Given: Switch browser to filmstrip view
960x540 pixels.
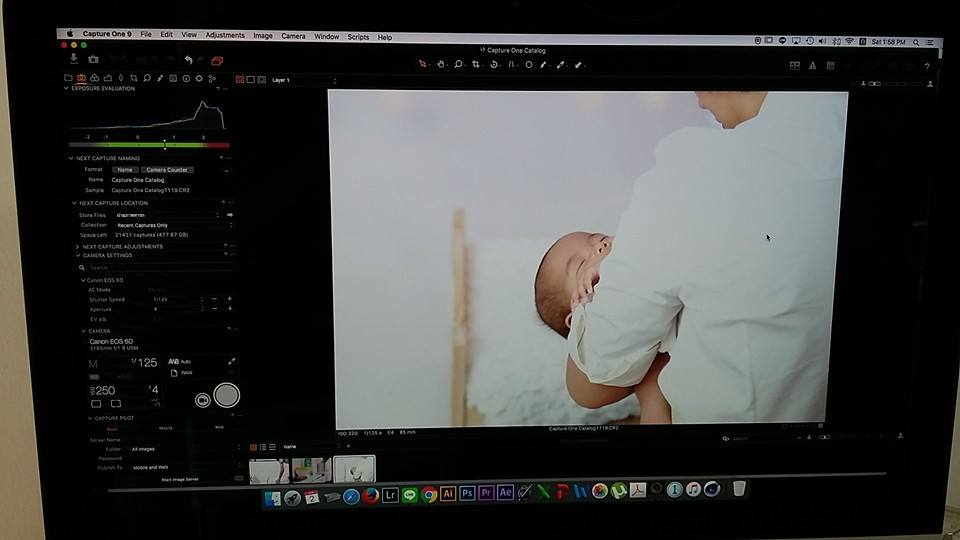Looking at the screenshot, I should (272, 448).
